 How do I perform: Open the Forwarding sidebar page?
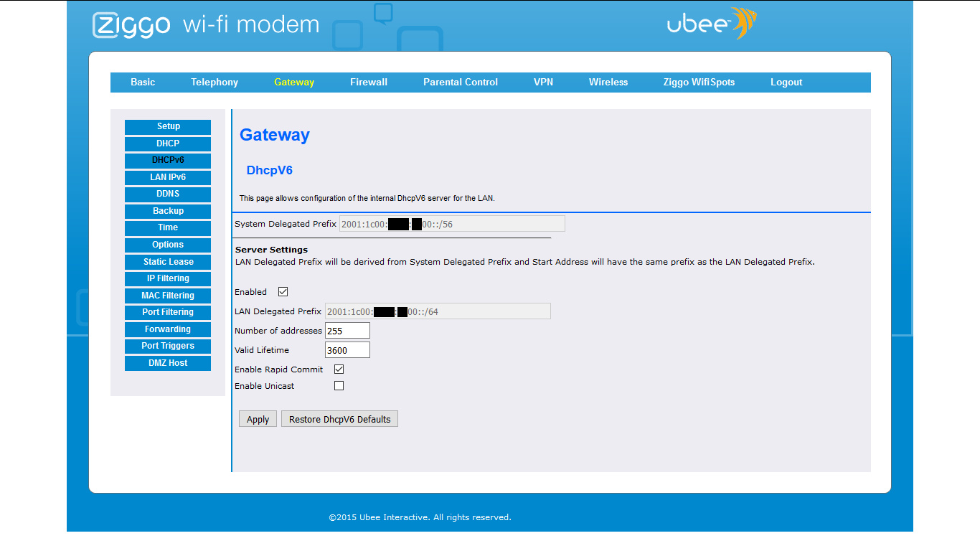168,330
